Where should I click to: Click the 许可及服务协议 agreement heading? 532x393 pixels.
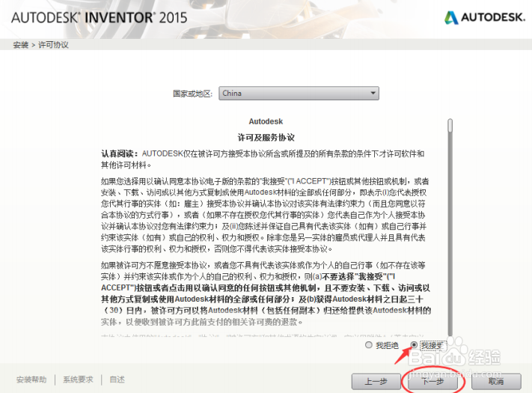[x=266, y=138]
